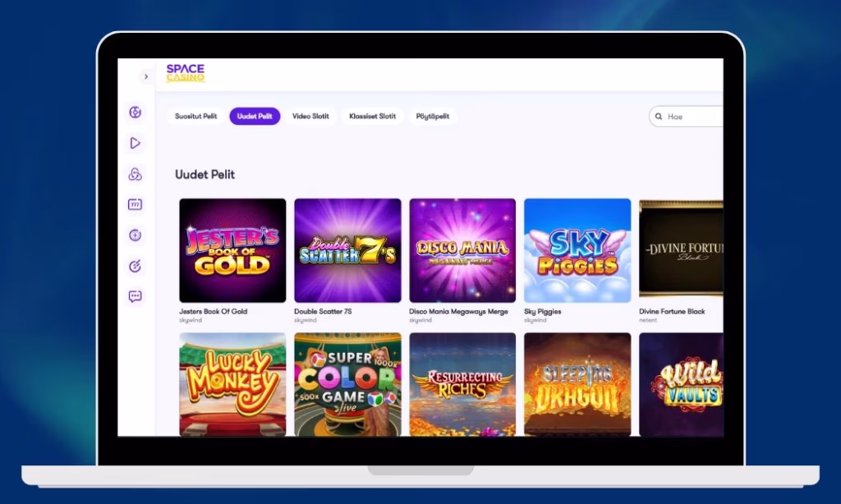Click the Space Casino logo
The image size is (841, 504).
[186, 73]
